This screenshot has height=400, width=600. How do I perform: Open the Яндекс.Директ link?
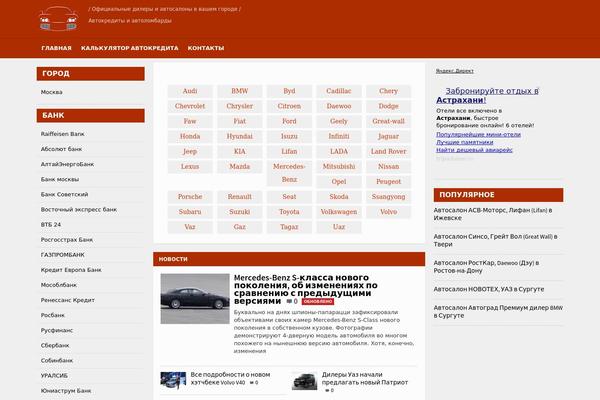tap(455, 71)
